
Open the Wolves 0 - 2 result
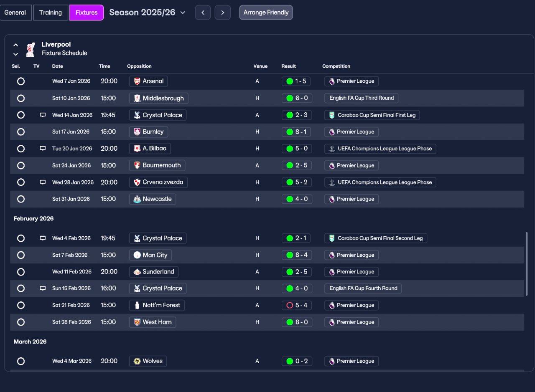[297, 361]
